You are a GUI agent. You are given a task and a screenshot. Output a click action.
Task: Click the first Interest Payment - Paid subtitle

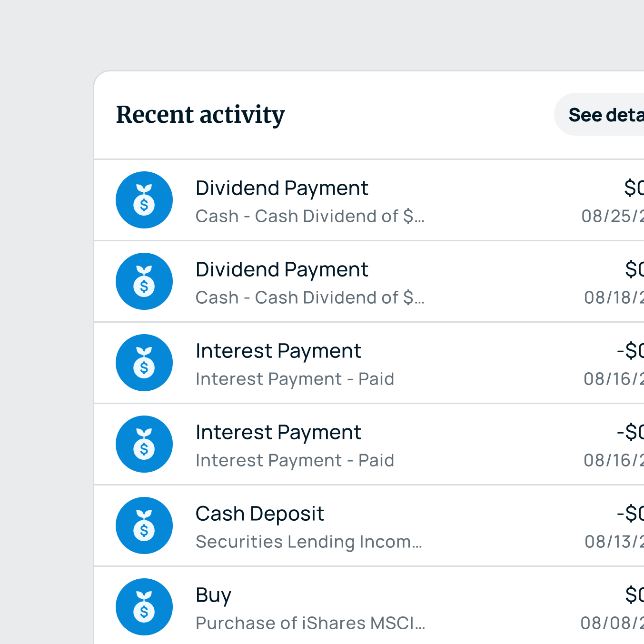pos(295,379)
